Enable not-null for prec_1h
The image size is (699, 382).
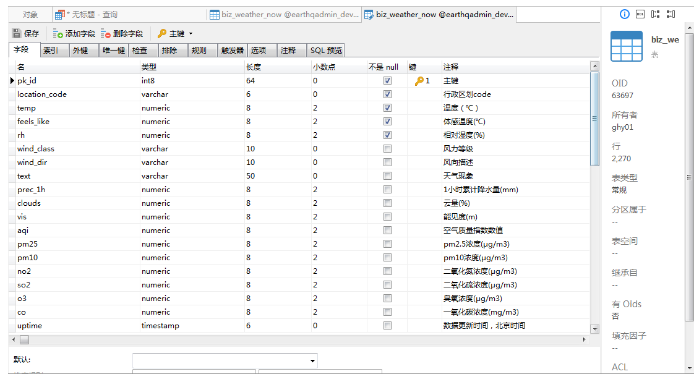(387, 189)
